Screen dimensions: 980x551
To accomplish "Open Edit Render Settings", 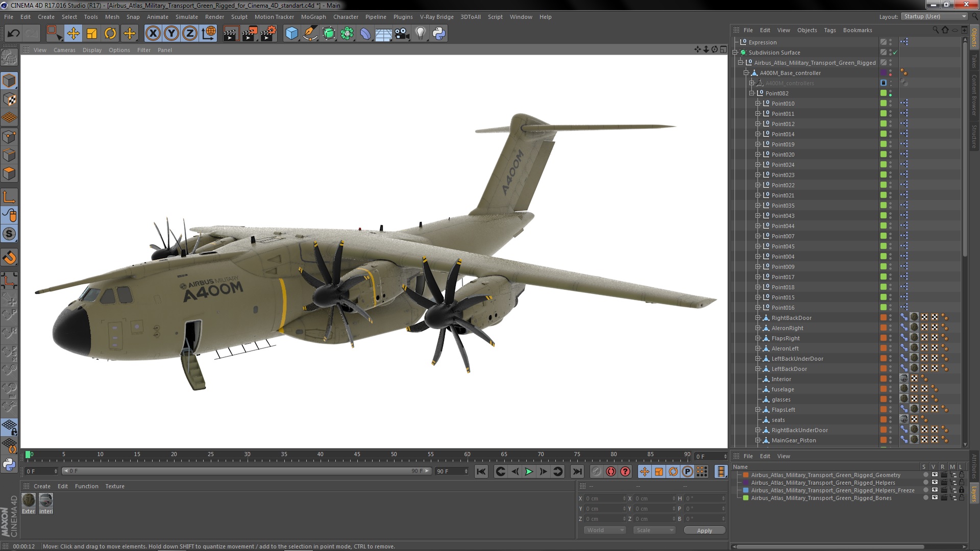I will pos(268,34).
